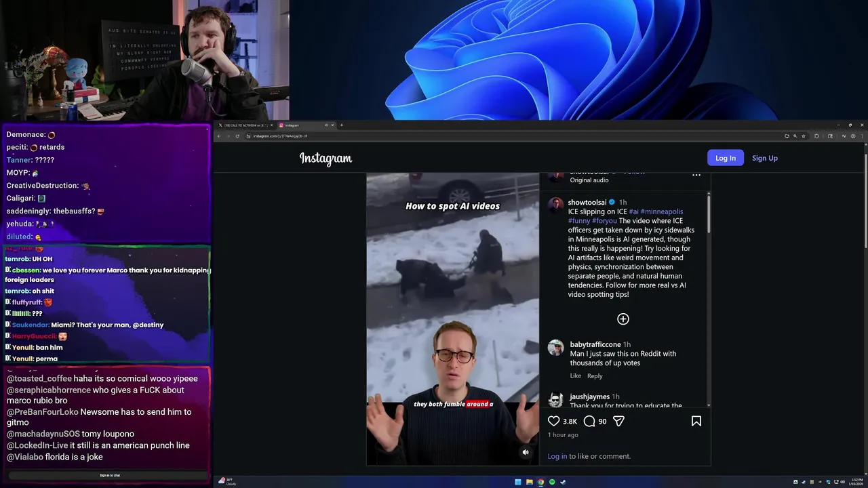Click the browser forward arrow
868x488 pixels.
click(229, 136)
